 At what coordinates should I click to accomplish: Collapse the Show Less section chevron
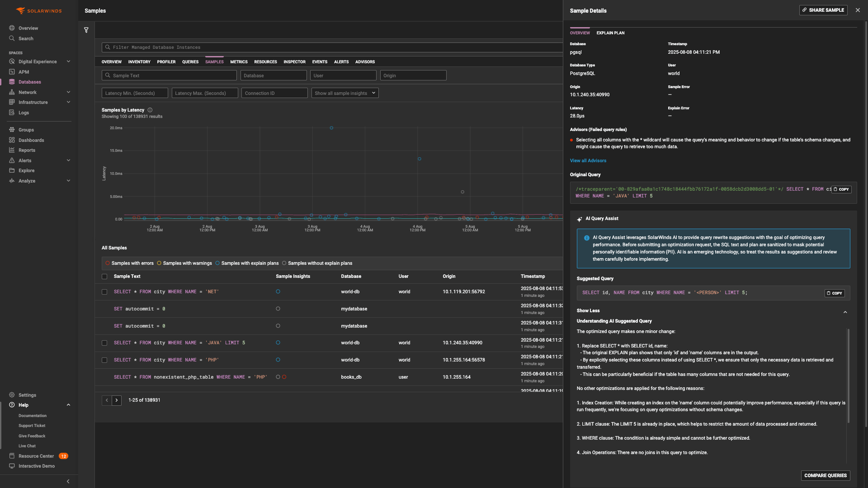point(845,312)
